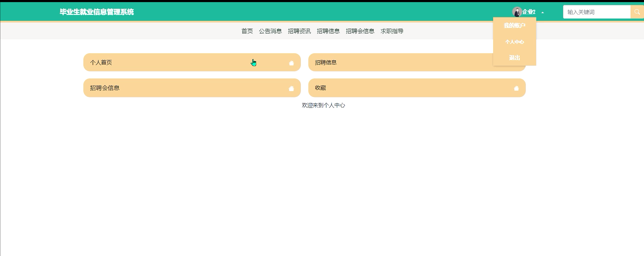Open 公告消息 navigation link
The image size is (644, 256).
(x=270, y=31)
